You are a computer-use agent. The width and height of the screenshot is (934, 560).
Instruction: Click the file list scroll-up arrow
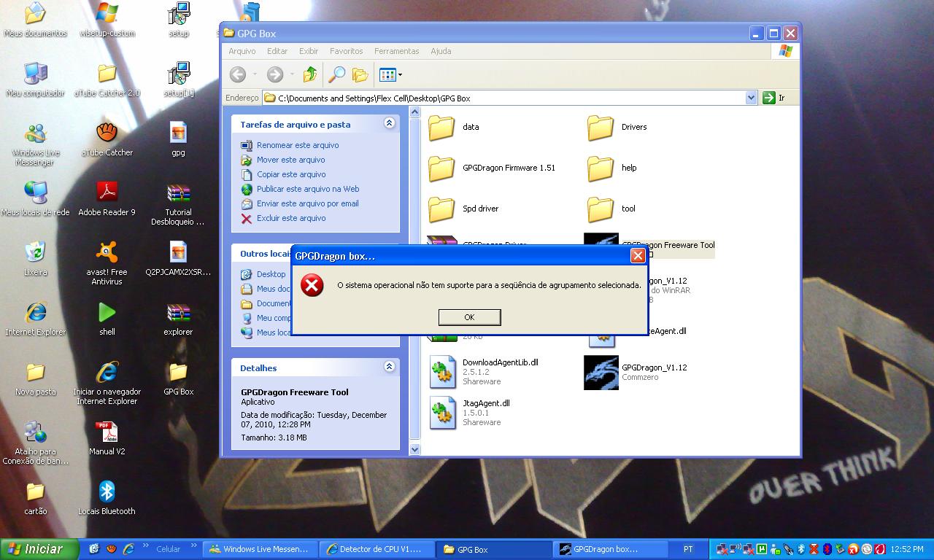point(414,112)
